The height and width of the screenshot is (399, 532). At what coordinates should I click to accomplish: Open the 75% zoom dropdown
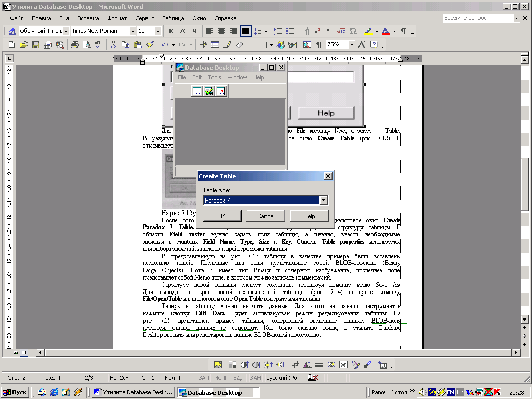(352, 45)
